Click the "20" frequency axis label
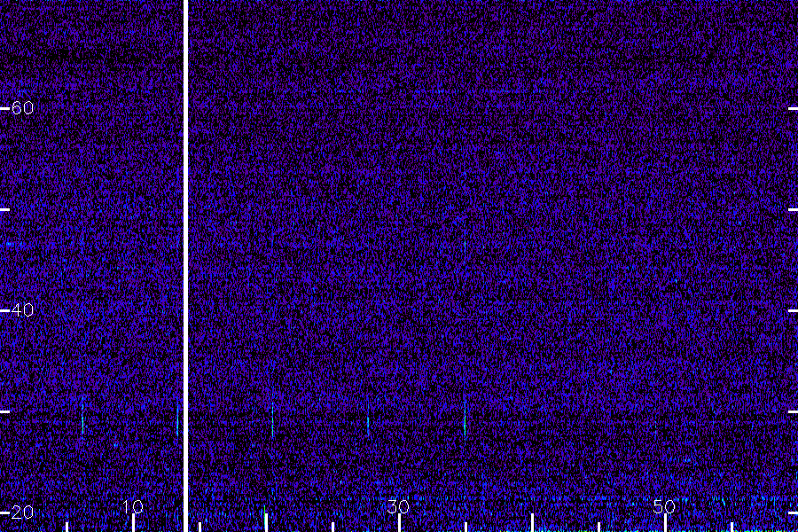The image size is (798, 532). pos(22,512)
